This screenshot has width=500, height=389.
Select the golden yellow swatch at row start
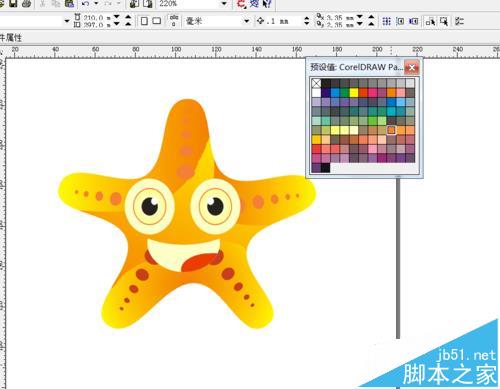coord(316,139)
